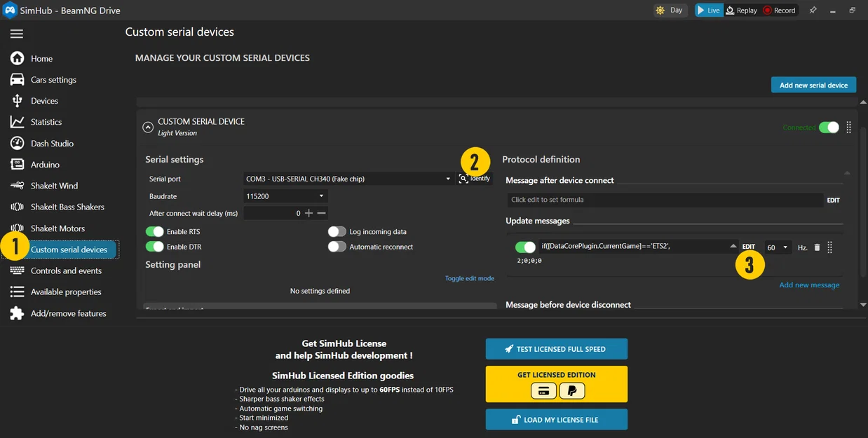Click the Home house icon
The image size is (868, 438).
tap(17, 58)
